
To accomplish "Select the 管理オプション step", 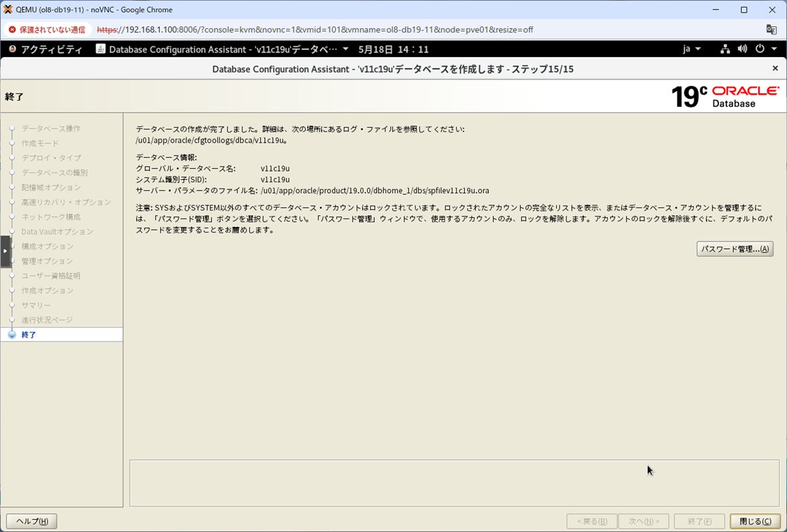I will 47,261.
